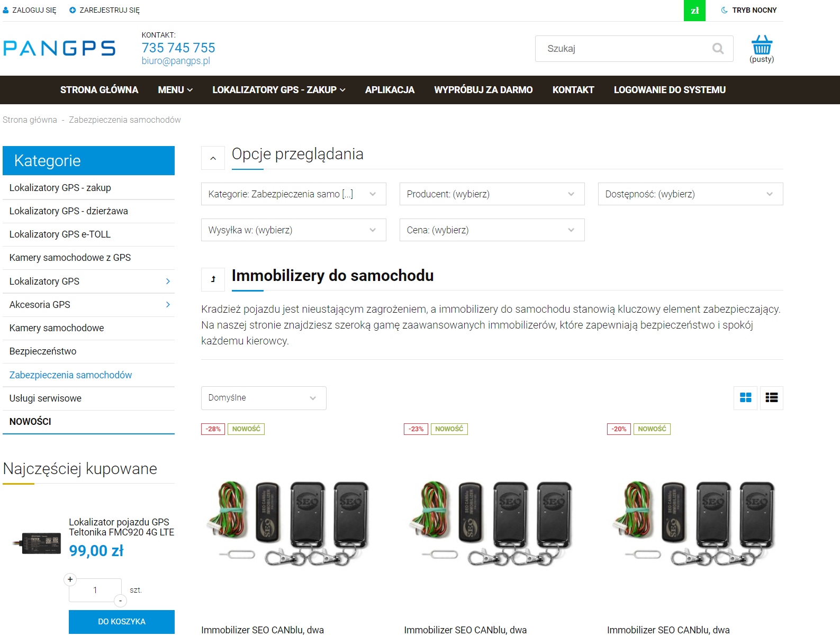Decrease quantity with minus button

click(121, 601)
